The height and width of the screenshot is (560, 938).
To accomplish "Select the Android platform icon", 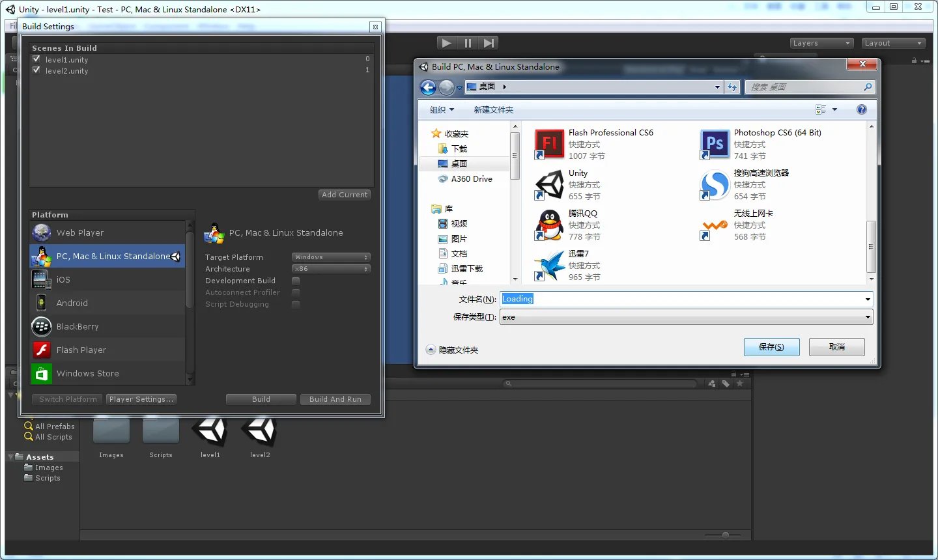I will point(42,303).
